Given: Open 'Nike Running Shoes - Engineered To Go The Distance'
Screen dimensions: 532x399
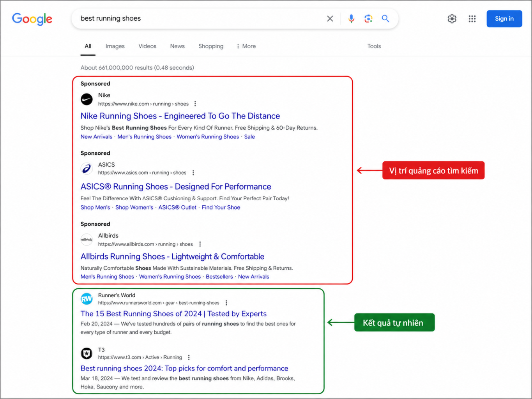Looking at the screenshot, I should click(180, 116).
